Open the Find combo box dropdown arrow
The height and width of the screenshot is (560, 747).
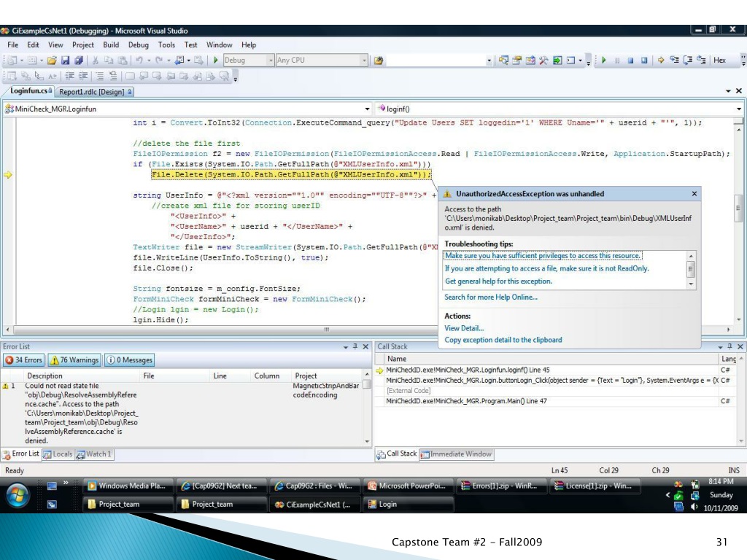point(489,61)
